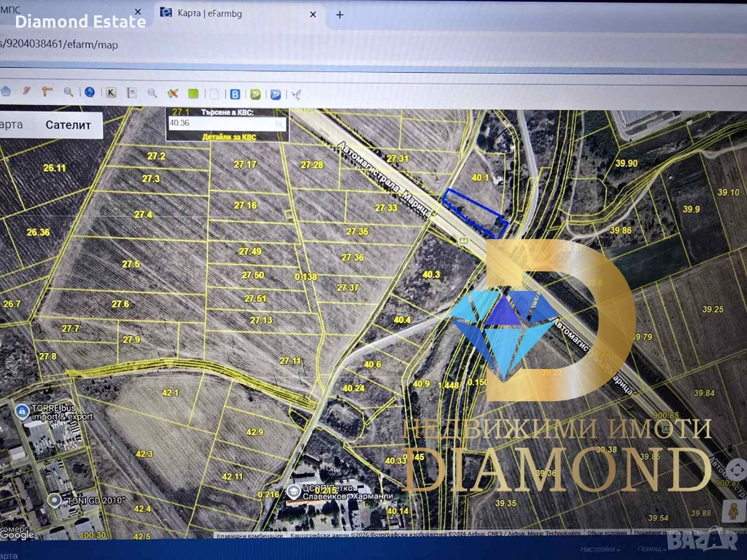Open the Детайли за КВС link
Screen dimensions: 747x560
pos(229,136)
